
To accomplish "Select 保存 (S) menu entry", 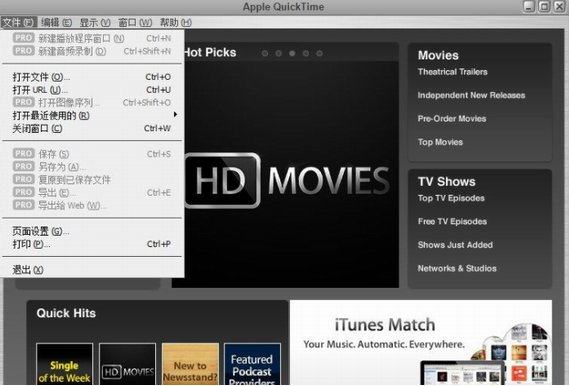I will 92,154.
